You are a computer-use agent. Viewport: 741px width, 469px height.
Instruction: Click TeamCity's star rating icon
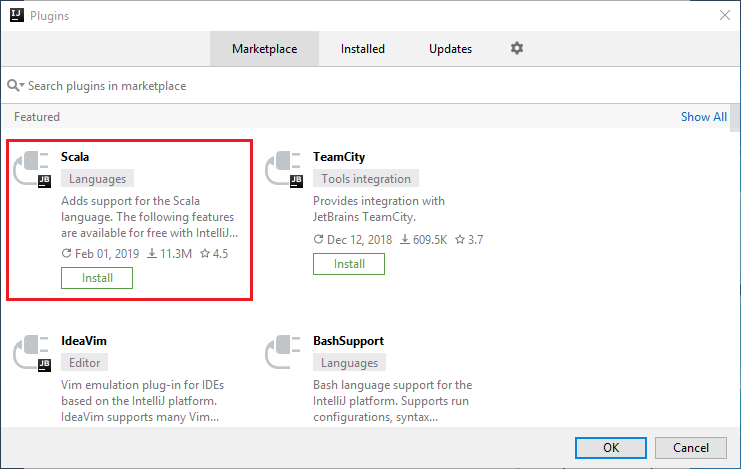point(460,239)
